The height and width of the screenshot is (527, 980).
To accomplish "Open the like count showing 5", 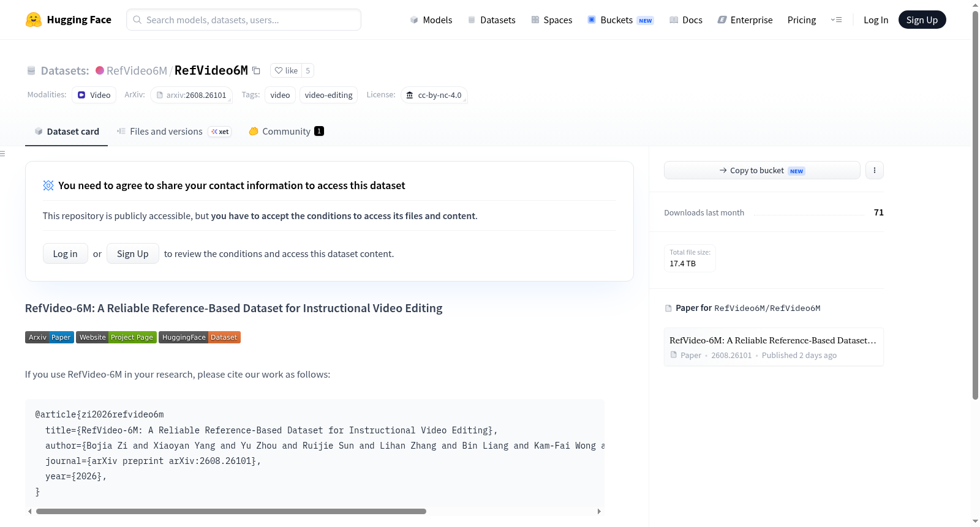I will pos(308,70).
